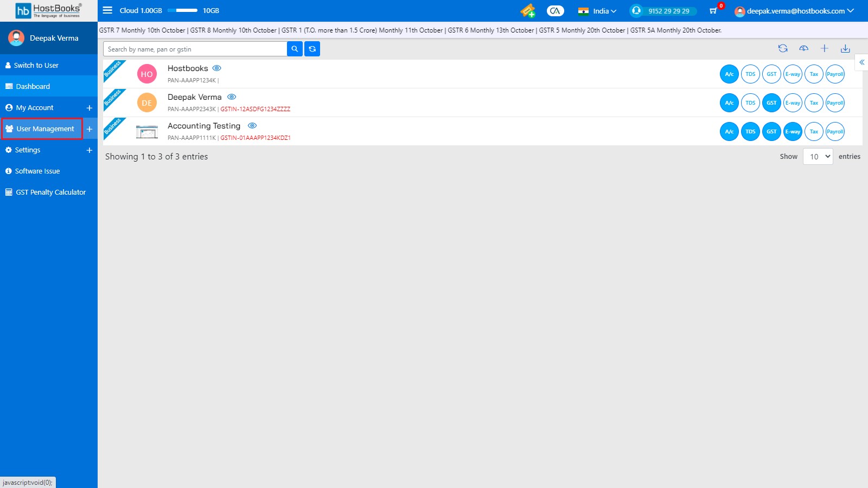Open TDS module for Accounting Testing
The width and height of the screenshot is (868, 488).
[750, 132]
